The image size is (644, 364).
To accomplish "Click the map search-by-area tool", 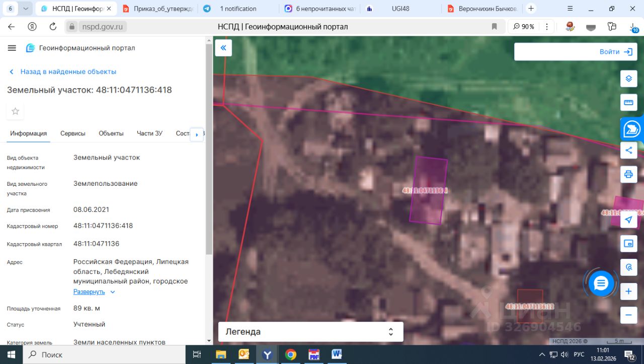I will 628,267.
